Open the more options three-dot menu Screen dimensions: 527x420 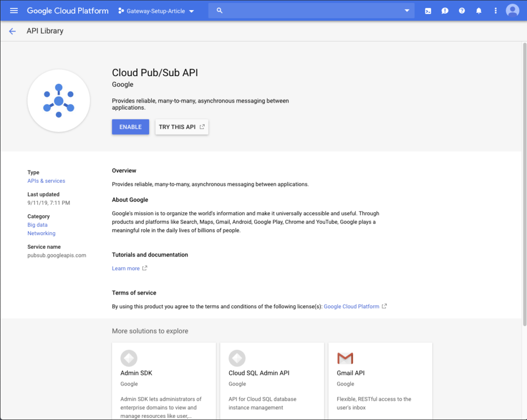coord(496,10)
